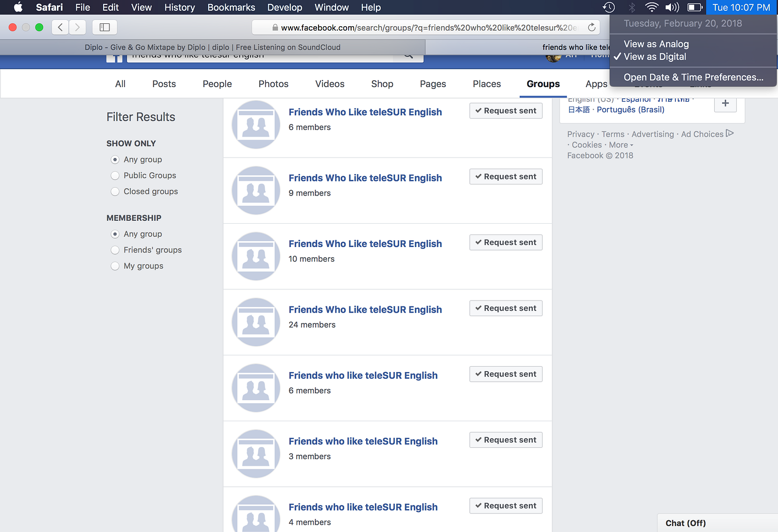Image resolution: width=778 pixels, height=532 pixels.
Task: Click the Ad Choices triangle icon
Action: [729, 133]
